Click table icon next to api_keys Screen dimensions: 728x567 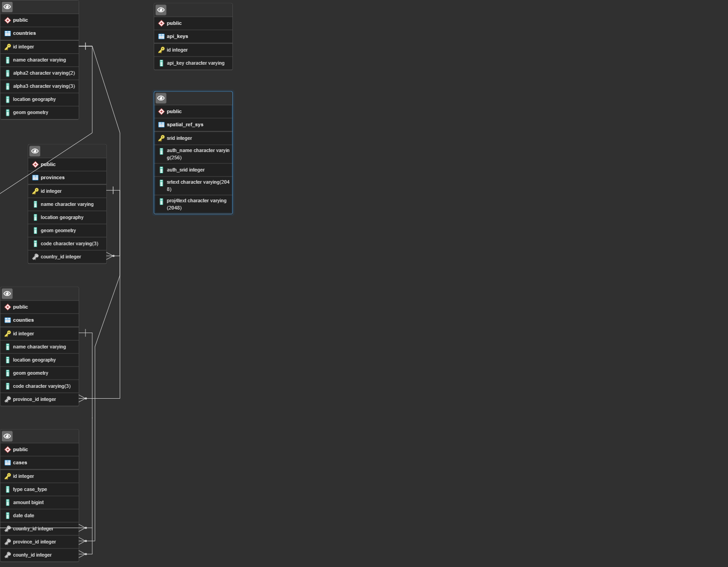pyautogui.click(x=161, y=36)
